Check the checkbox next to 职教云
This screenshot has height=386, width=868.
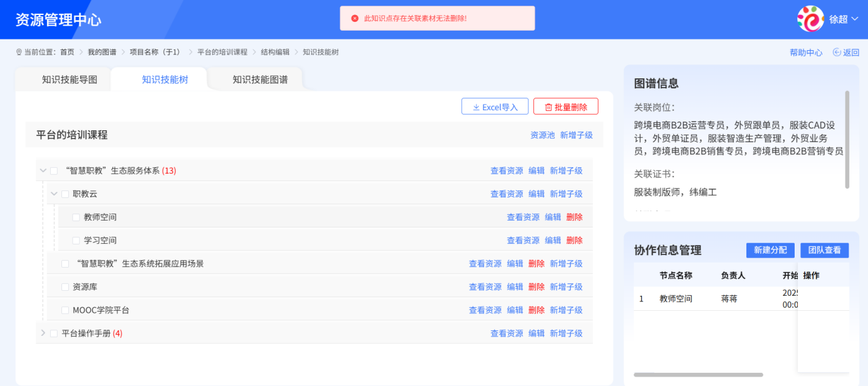tap(65, 193)
